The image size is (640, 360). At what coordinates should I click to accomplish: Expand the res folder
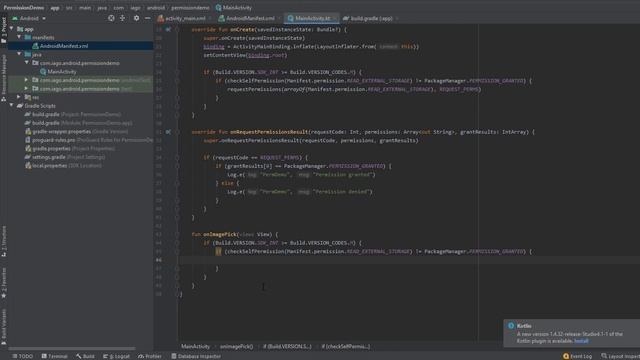(19, 97)
